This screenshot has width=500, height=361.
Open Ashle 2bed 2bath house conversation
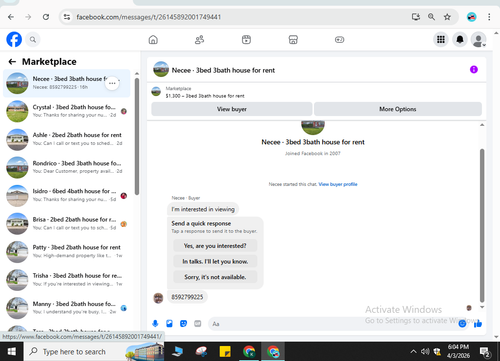67,139
